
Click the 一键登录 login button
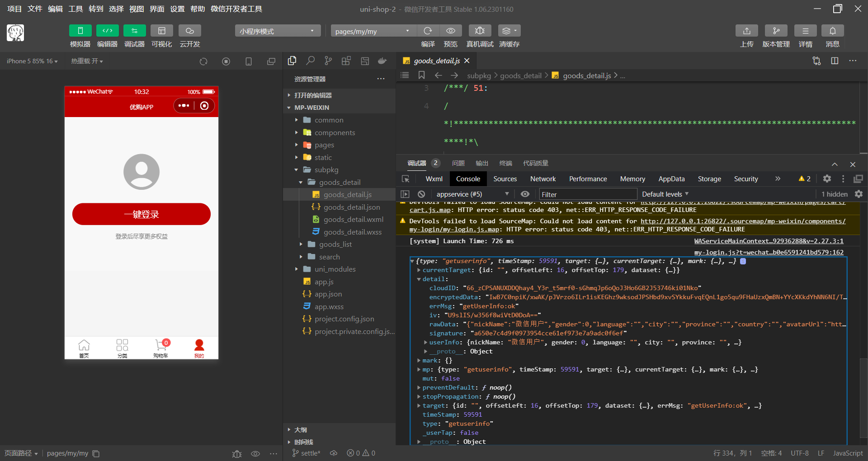click(142, 214)
